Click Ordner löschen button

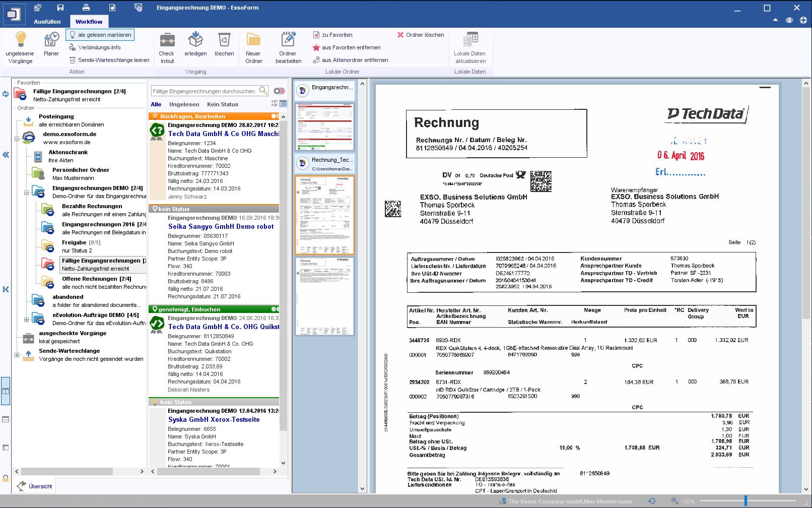[421, 35]
